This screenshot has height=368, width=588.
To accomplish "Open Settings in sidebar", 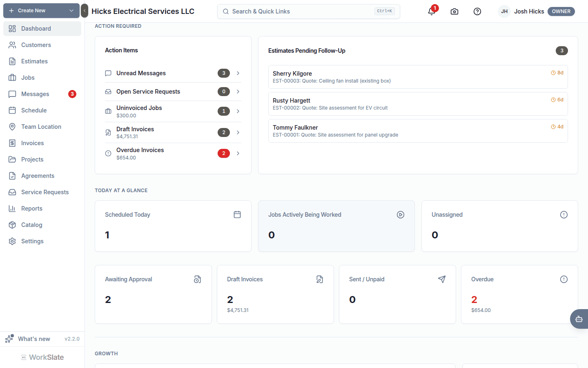I will [42, 241].
